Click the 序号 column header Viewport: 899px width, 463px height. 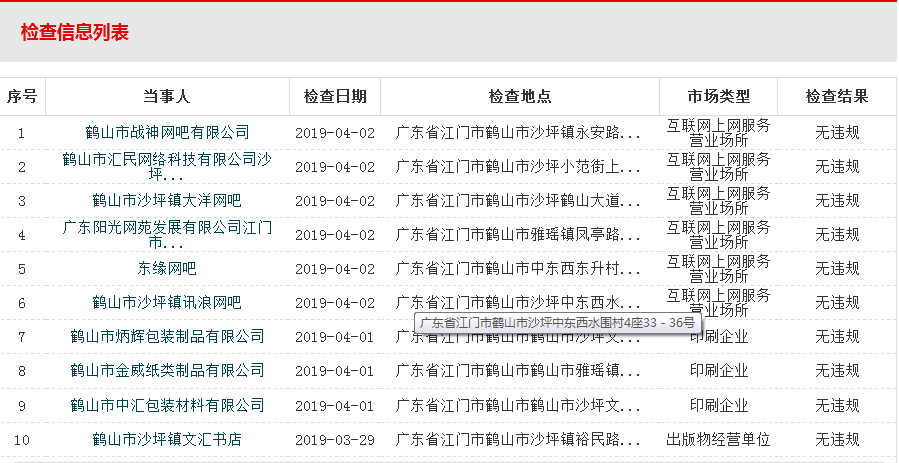pos(22,97)
